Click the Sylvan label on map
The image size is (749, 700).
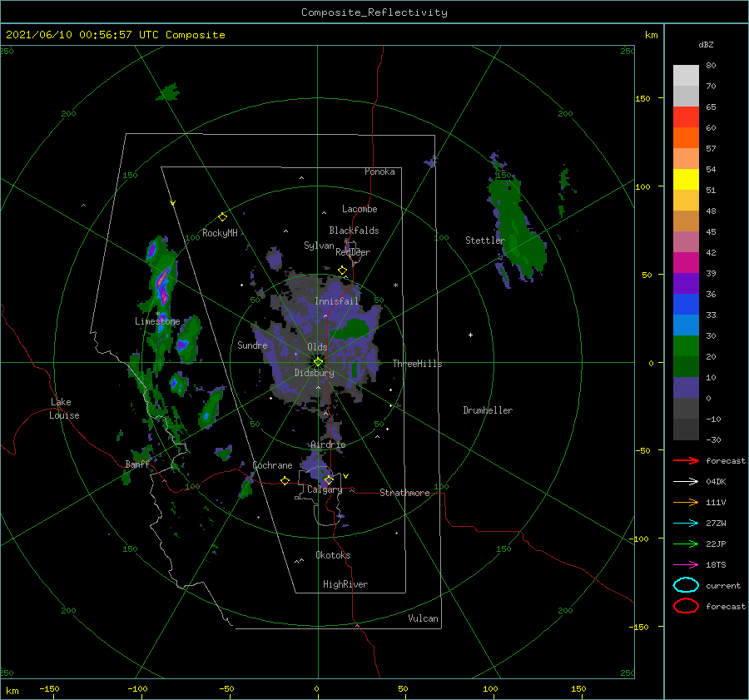pos(319,246)
